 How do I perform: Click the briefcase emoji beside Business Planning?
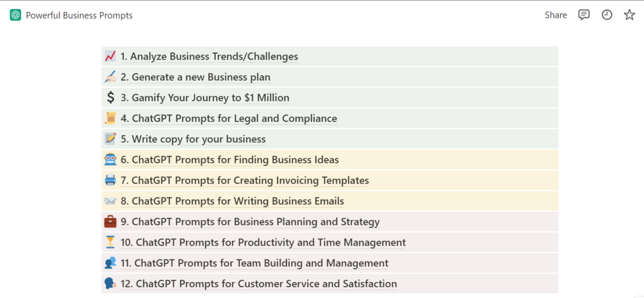[x=110, y=222]
